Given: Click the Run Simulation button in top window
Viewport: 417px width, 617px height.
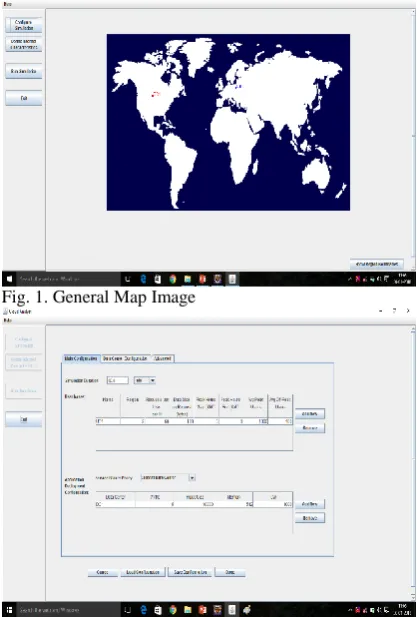Looking at the screenshot, I should click(x=24, y=71).
